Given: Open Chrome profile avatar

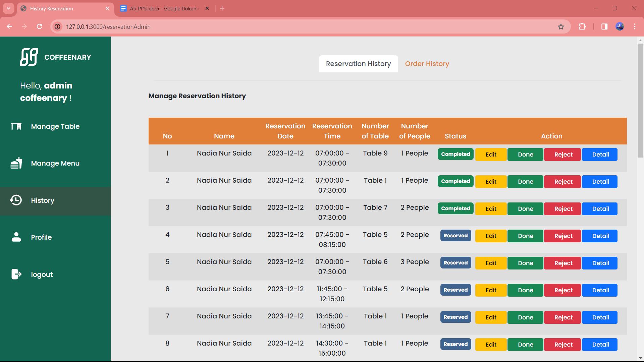Looking at the screenshot, I should pos(620,26).
